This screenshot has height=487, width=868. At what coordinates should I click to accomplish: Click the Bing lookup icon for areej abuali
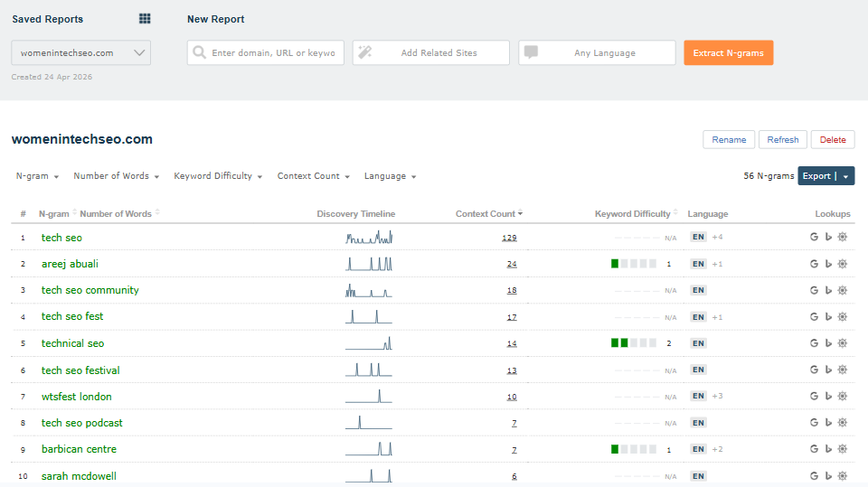(828, 264)
